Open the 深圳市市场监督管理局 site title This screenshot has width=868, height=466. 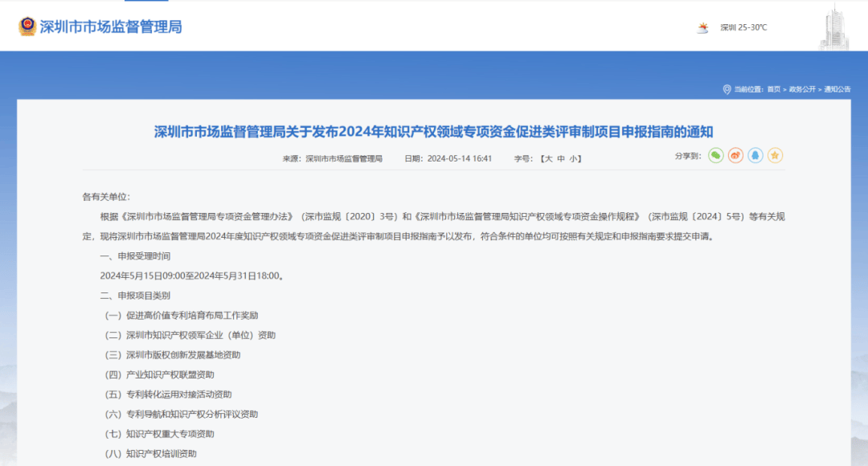tap(111, 27)
